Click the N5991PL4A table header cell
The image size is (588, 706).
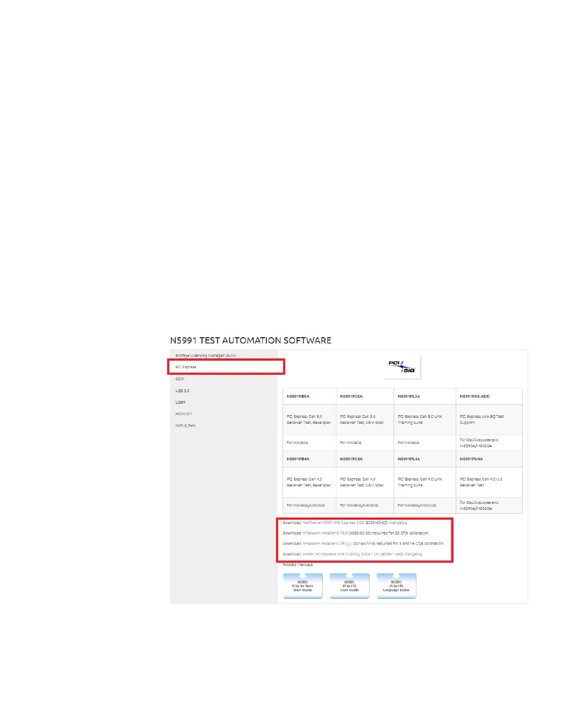(x=425, y=459)
